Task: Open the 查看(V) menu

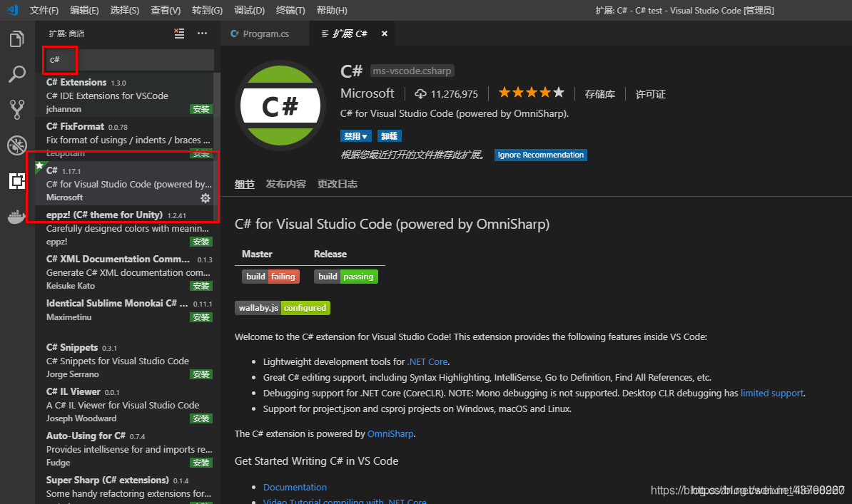Action: [x=165, y=10]
